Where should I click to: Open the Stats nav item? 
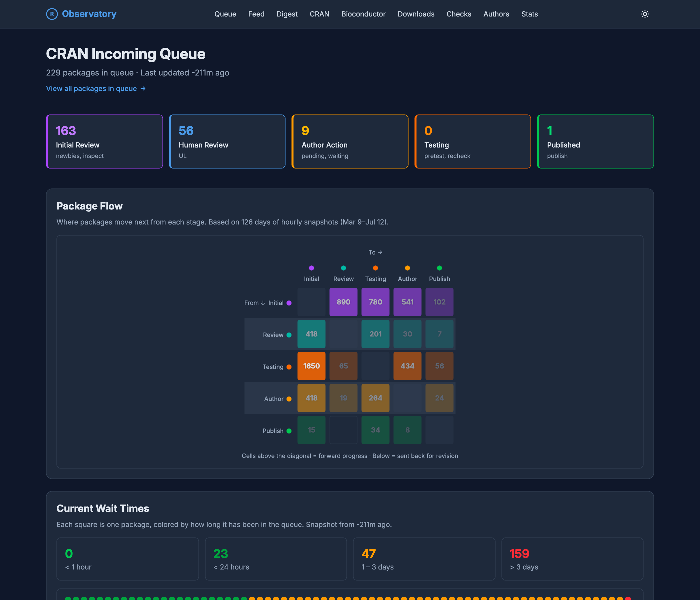pyautogui.click(x=529, y=14)
